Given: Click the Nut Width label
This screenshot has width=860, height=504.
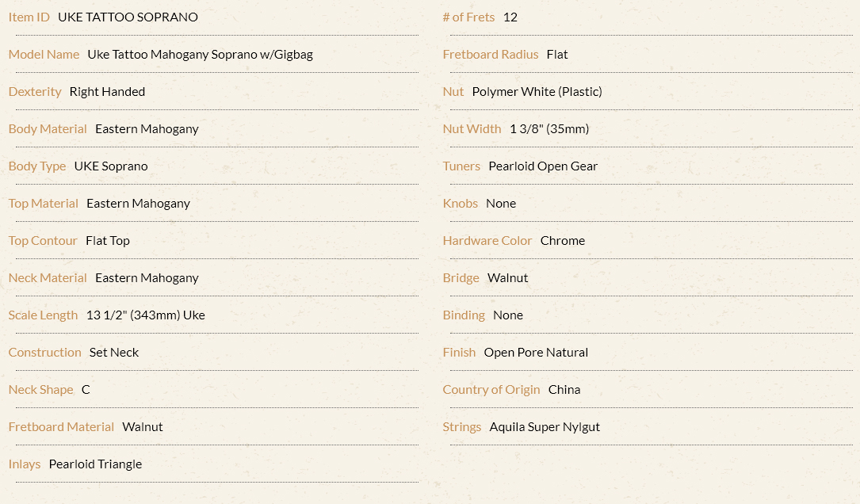Looking at the screenshot, I should click(x=472, y=129).
